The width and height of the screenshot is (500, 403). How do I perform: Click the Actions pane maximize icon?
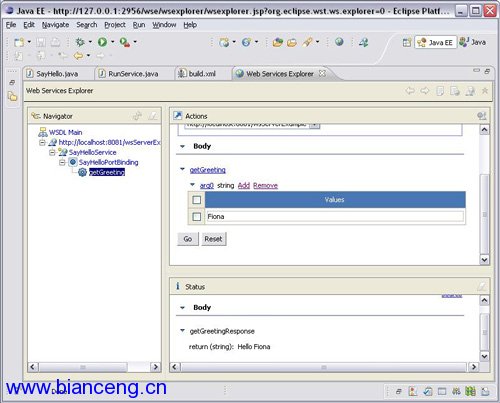(x=482, y=116)
